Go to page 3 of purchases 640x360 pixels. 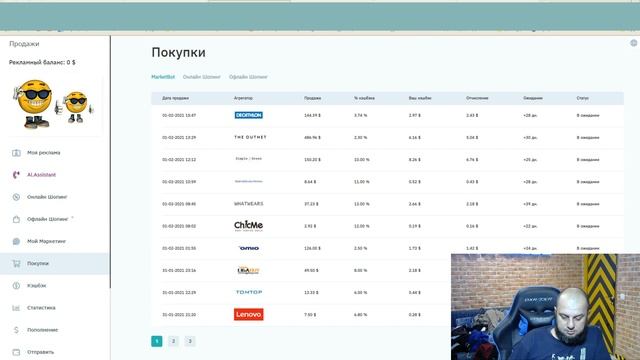[x=189, y=341]
